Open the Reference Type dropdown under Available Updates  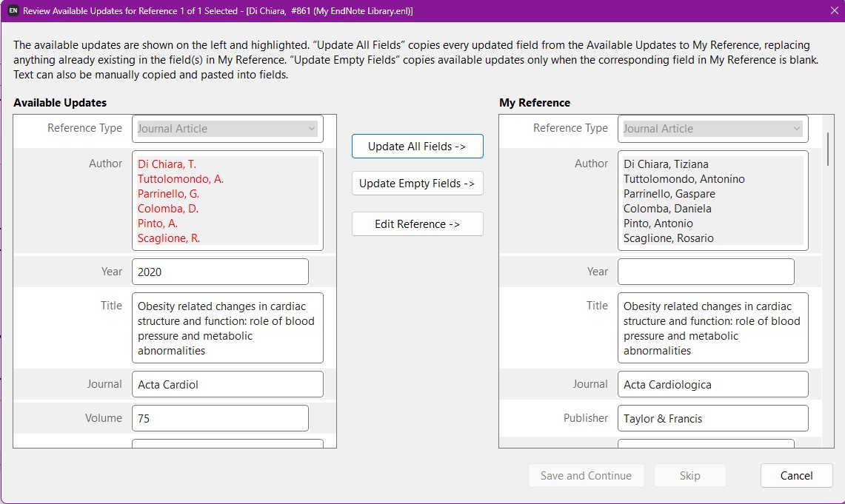[x=227, y=128]
